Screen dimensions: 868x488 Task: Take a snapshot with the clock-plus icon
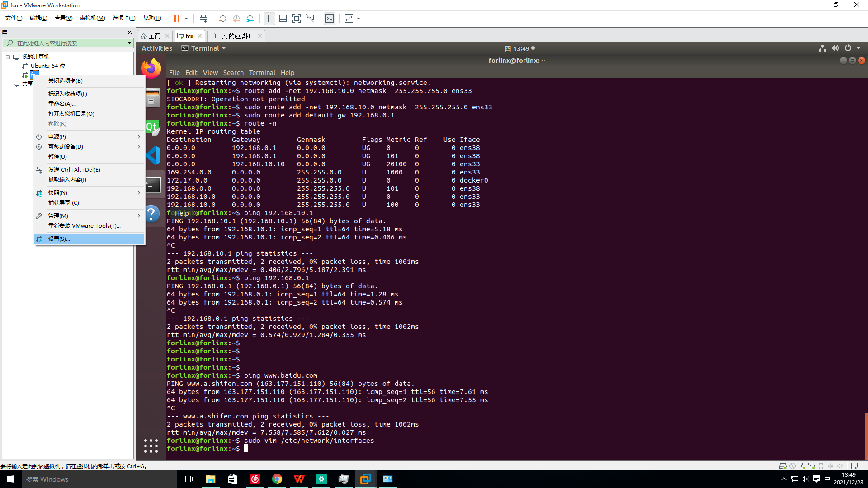(x=222, y=19)
